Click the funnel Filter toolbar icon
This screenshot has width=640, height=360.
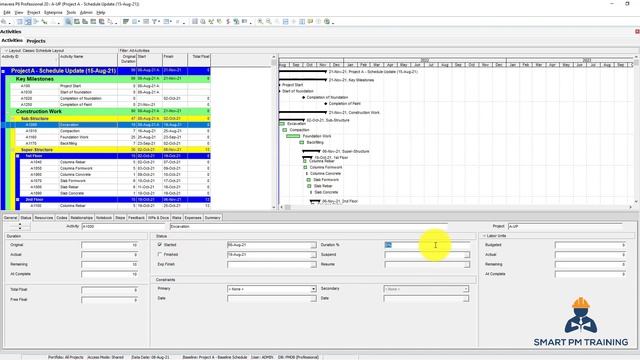click(x=155, y=22)
